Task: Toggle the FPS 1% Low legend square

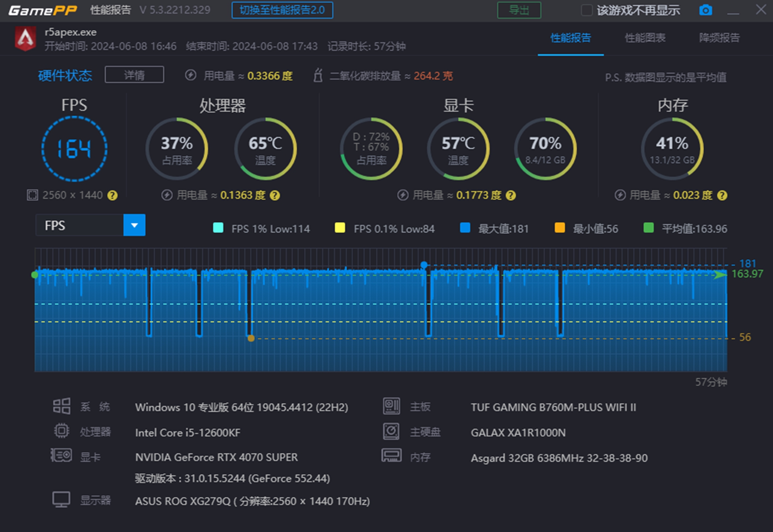Action: pyautogui.click(x=218, y=228)
